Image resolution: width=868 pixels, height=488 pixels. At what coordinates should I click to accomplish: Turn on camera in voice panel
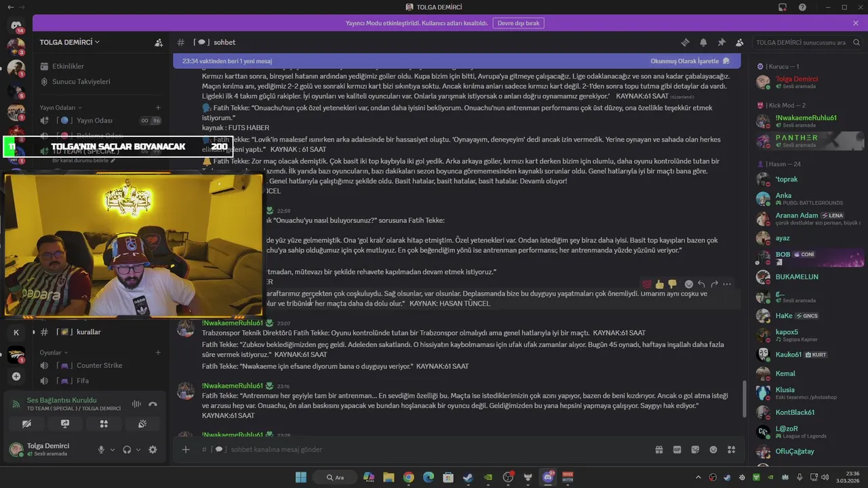point(26,424)
